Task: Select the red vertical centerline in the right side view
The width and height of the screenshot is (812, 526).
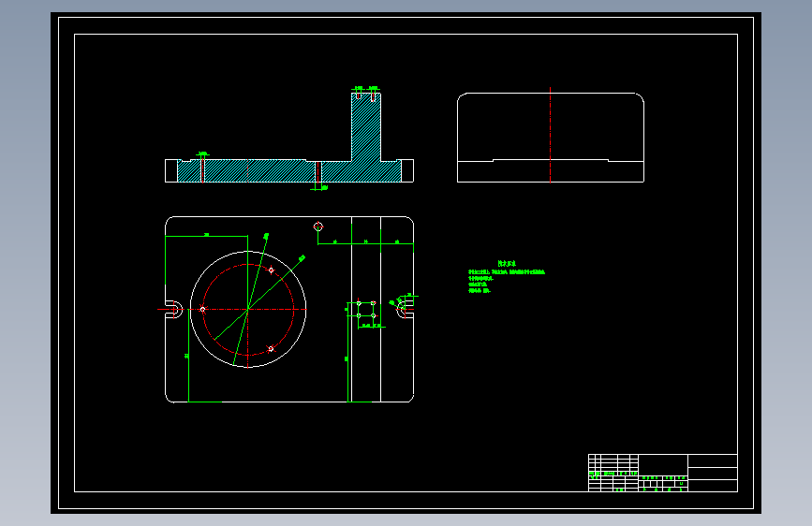Action: click(550, 135)
